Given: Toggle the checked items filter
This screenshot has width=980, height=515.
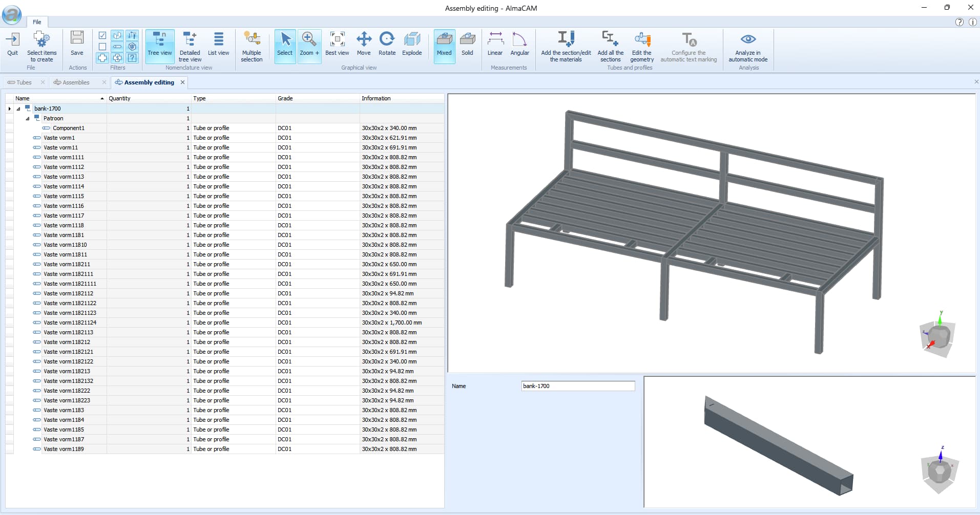Looking at the screenshot, I should pyautogui.click(x=102, y=35).
